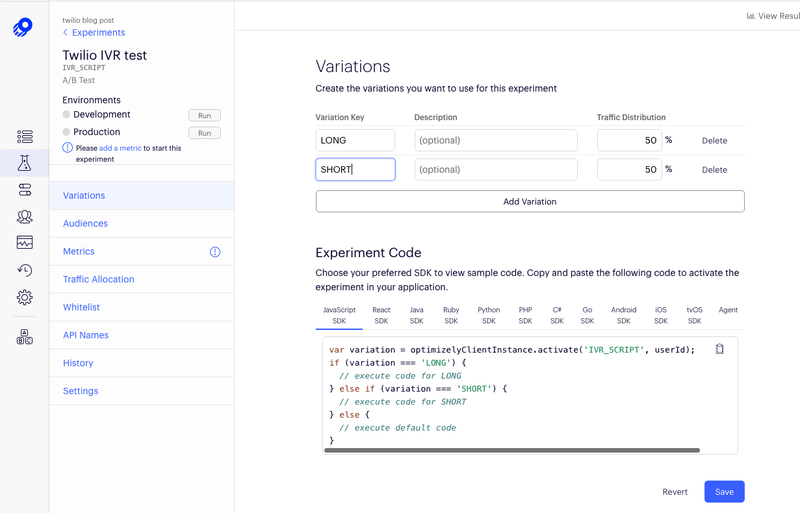The width and height of the screenshot is (800, 513).
Task: Select the Go SDK tab
Action: click(x=587, y=315)
